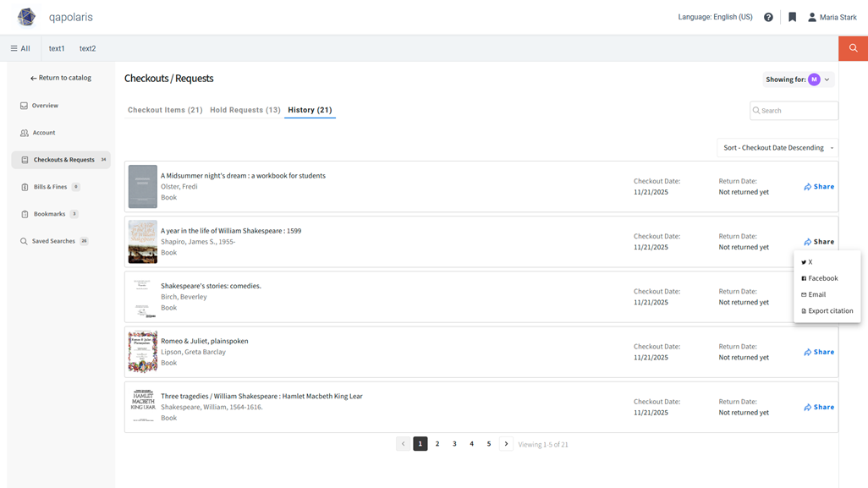Image resolution: width=868 pixels, height=488 pixels.
Task: Open Saved Searches in sidebar
Action: point(53,241)
